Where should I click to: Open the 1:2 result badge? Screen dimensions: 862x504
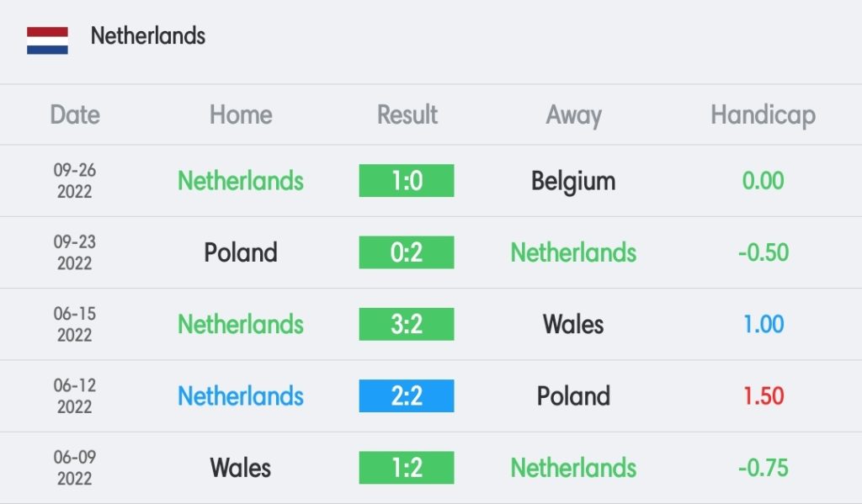click(407, 468)
